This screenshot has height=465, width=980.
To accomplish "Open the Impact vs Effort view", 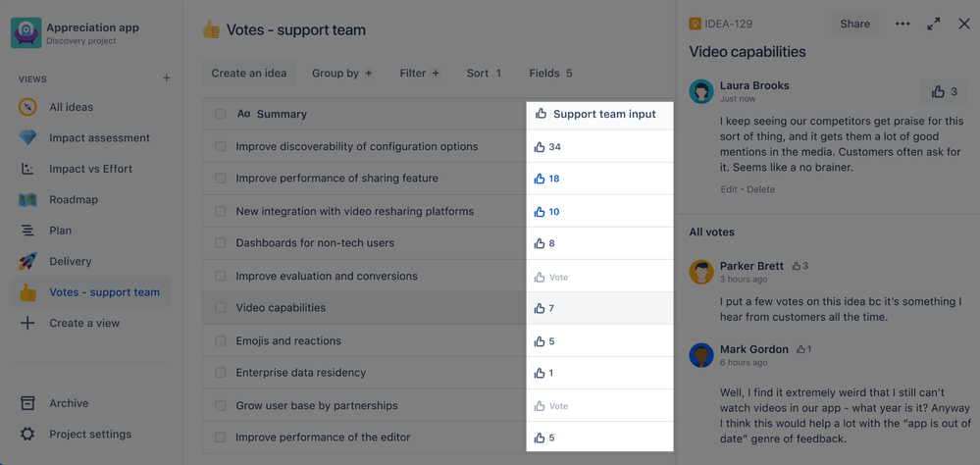I will tap(90, 169).
